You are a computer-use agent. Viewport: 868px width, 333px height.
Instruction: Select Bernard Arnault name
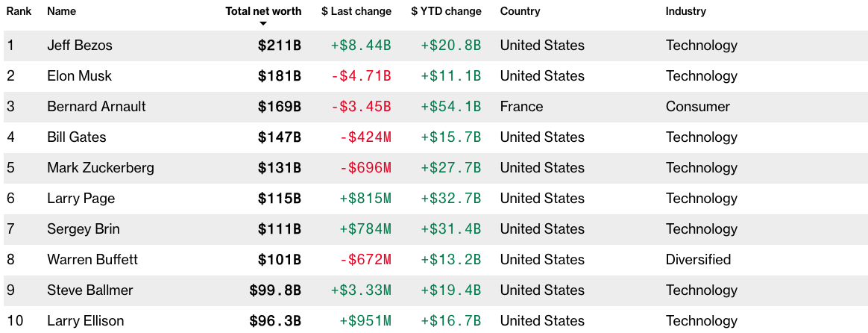point(96,107)
